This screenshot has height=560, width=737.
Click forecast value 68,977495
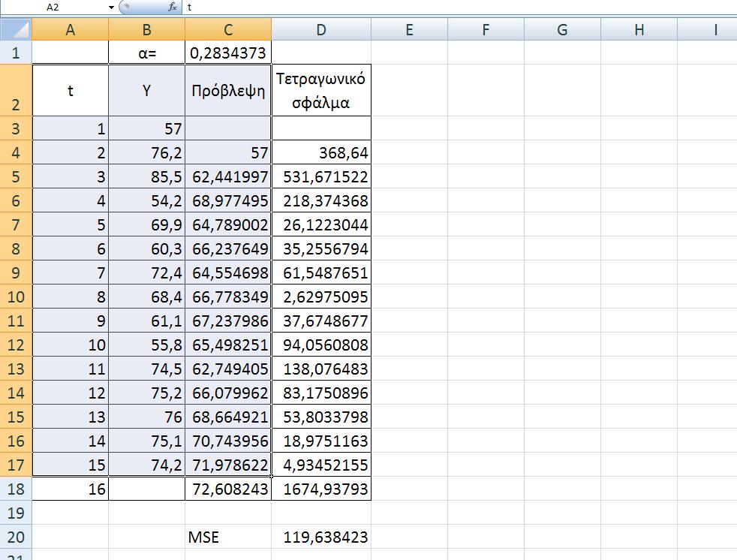tap(228, 200)
